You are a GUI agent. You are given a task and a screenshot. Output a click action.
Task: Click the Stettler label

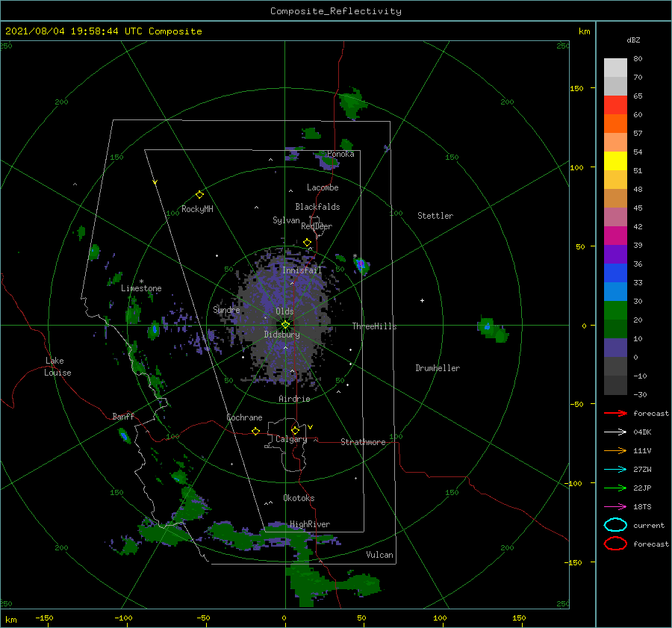click(435, 216)
